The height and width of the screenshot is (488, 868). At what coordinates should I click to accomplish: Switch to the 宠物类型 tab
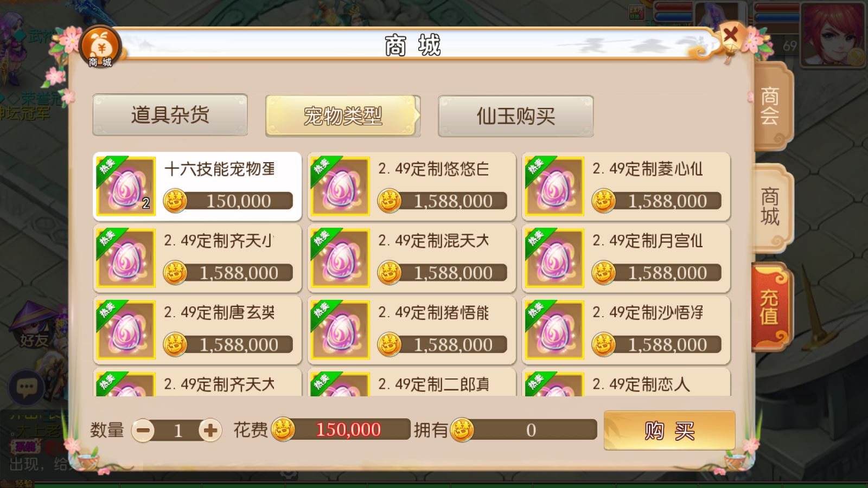(342, 115)
